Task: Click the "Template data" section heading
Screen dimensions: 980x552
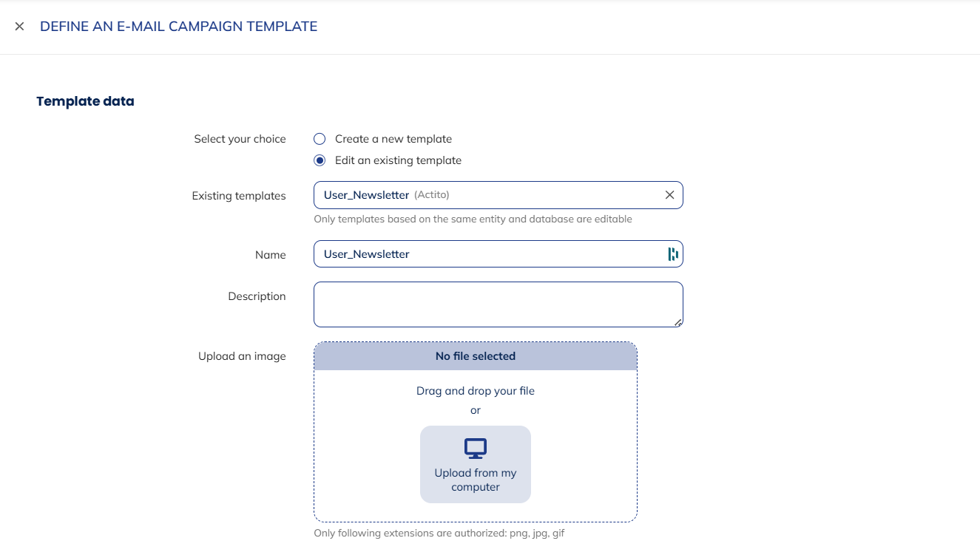Action: (85, 101)
